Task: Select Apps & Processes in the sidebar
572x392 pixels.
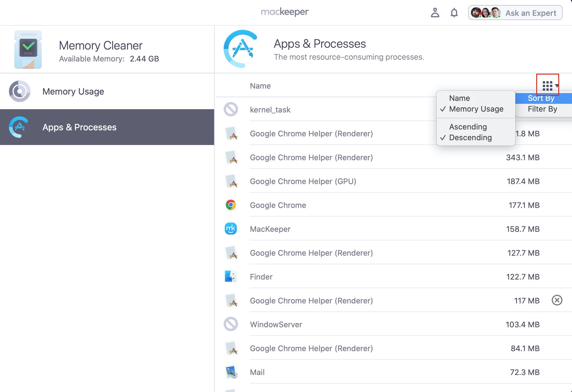Action: click(x=107, y=127)
